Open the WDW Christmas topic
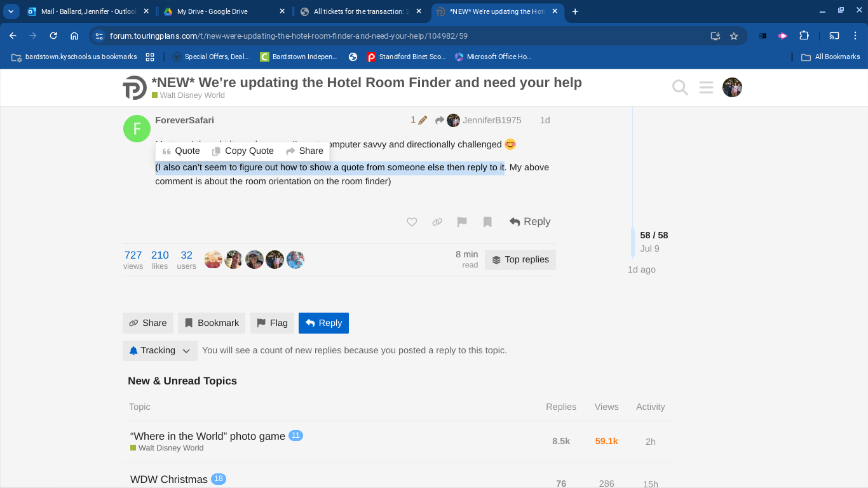868x488 pixels. click(x=169, y=480)
